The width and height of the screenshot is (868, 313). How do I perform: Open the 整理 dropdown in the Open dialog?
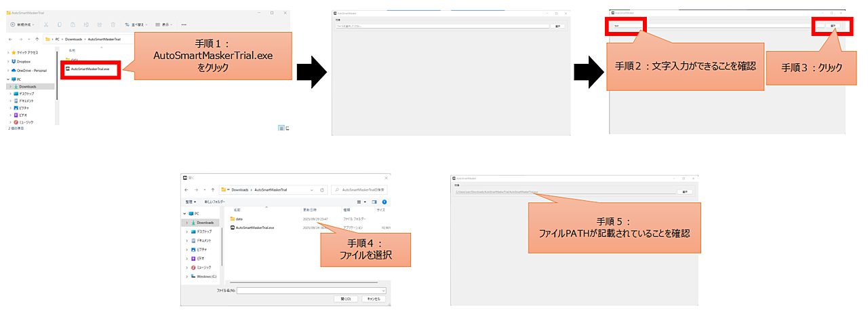point(191,202)
